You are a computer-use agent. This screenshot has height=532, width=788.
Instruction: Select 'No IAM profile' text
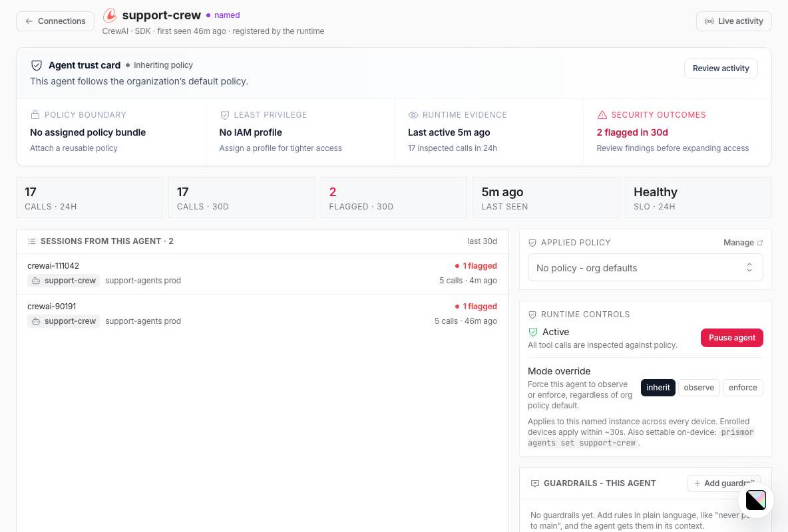coord(251,132)
